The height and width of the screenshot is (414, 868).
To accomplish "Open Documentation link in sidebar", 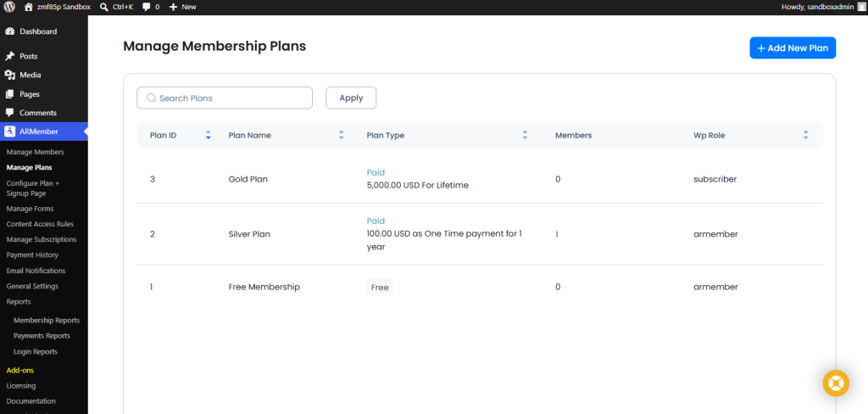I will [x=31, y=401].
